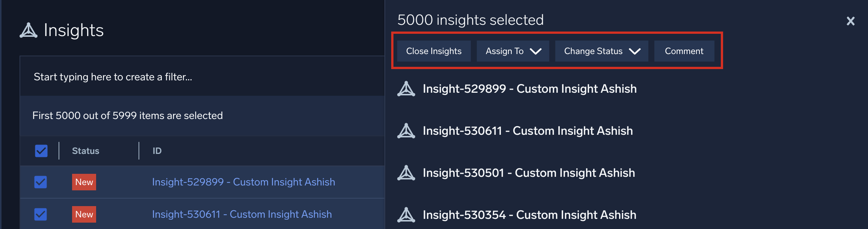Open the Assign To dropdown
This screenshot has width=868, height=229.
click(512, 51)
